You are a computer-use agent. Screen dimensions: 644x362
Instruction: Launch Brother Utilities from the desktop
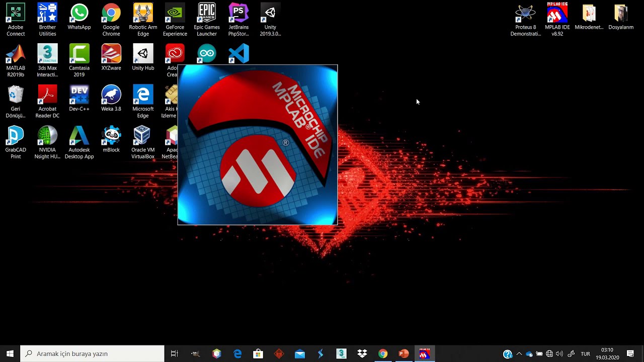pos(47,20)
